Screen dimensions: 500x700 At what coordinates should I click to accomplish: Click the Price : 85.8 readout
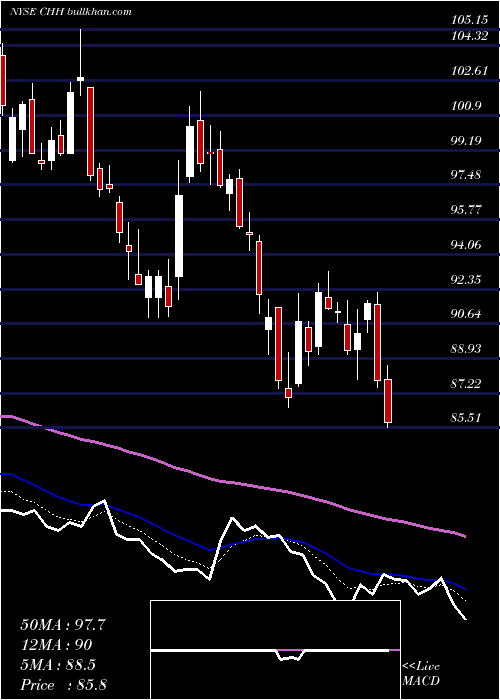[63, 685]
